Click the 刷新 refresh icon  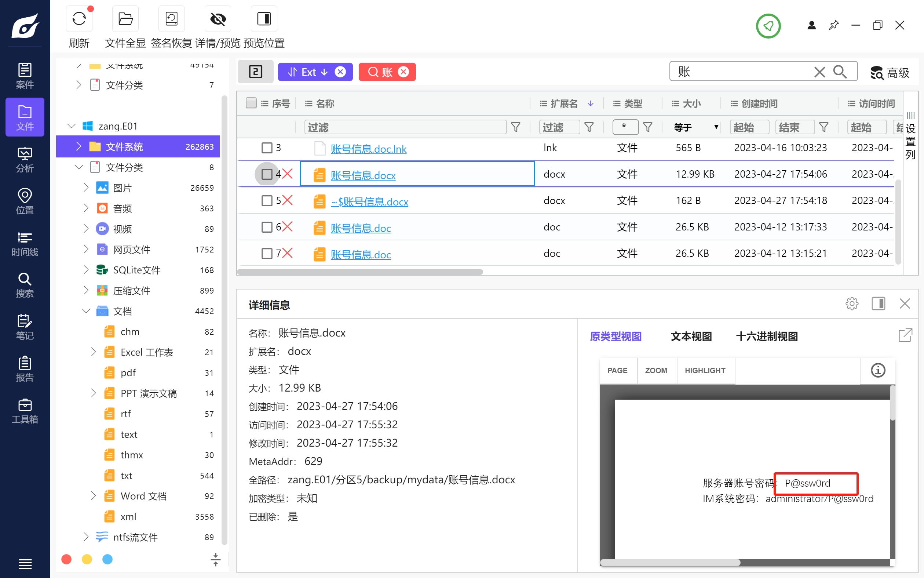click(x=79, y=19)
